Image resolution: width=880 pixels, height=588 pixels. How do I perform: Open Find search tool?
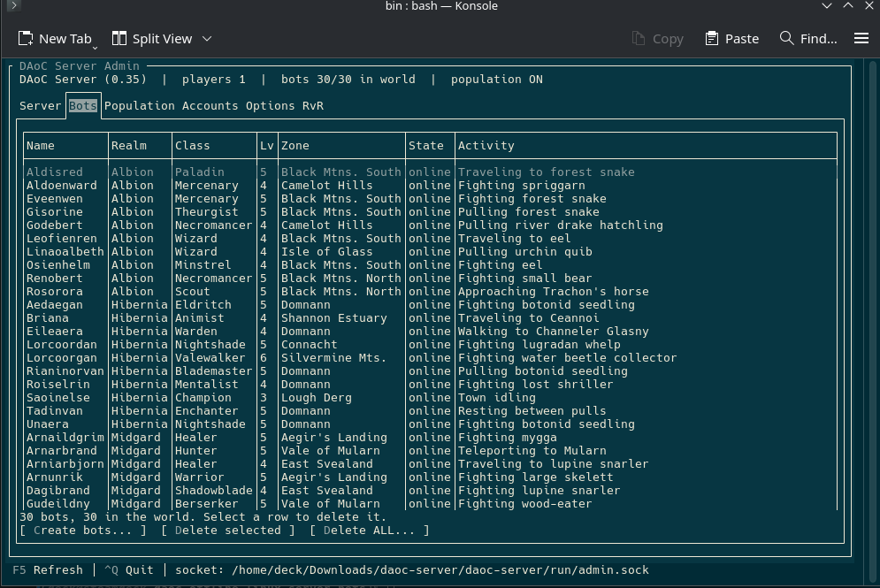pos(808,39)
